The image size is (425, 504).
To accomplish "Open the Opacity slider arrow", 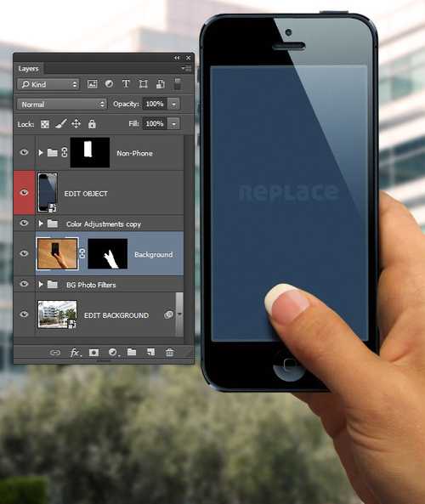I will [174, 105].
